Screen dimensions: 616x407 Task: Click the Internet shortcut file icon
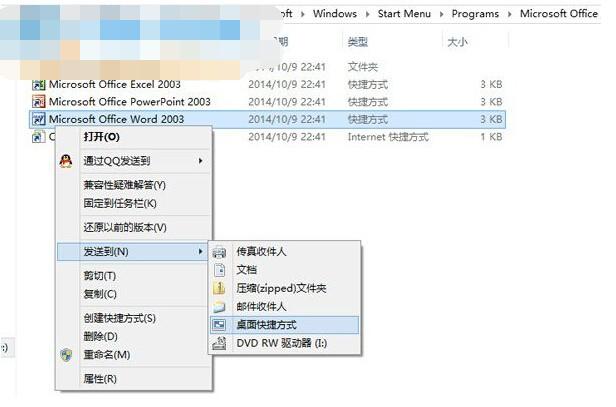pos(38,137)
